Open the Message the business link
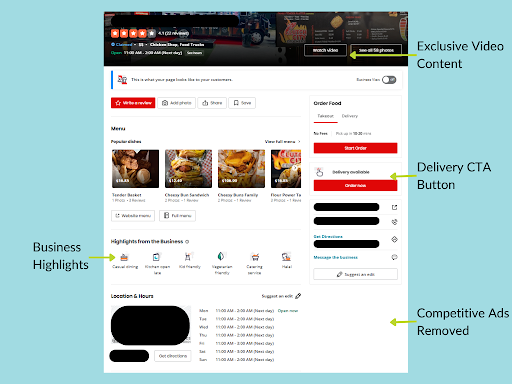Screen dimensions: 512x384 pyautogui.click(x=335, y=257)
